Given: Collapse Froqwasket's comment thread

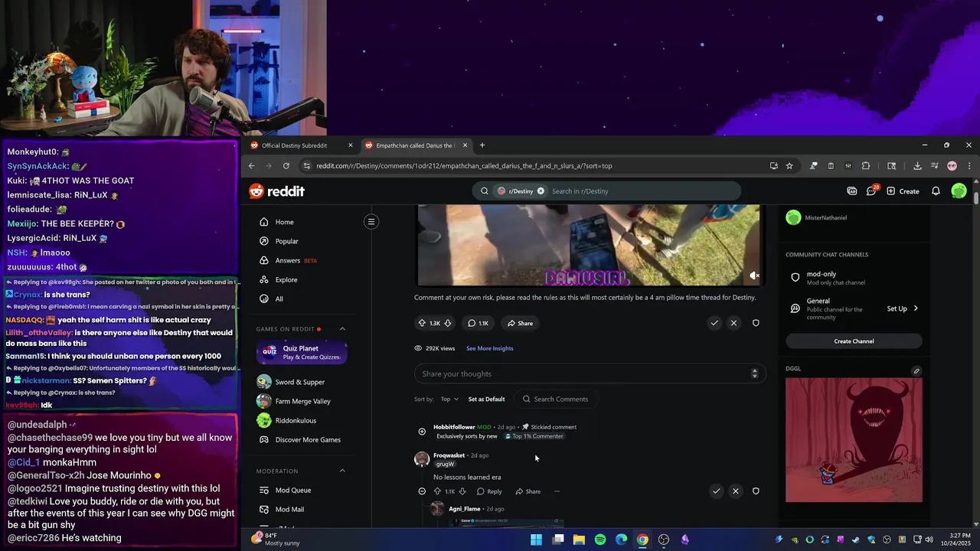Looking at the screenshot, I should tap(422, 491).
